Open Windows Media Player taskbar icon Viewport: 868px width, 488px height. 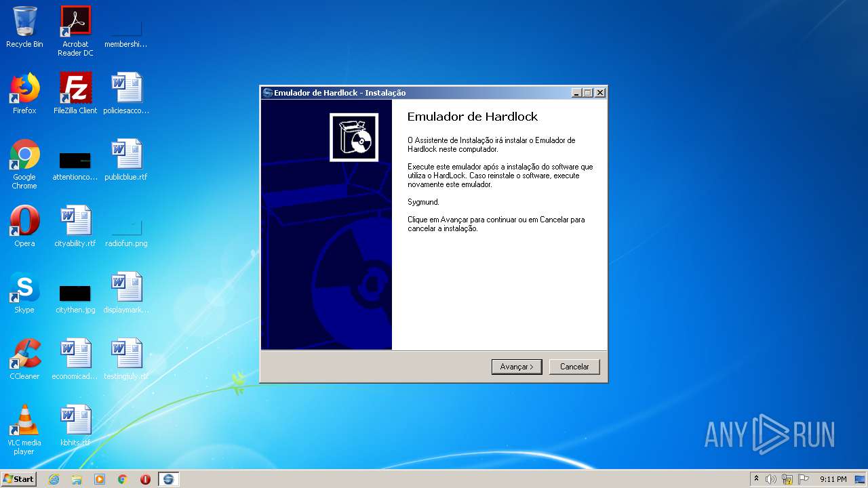point(100,479)
